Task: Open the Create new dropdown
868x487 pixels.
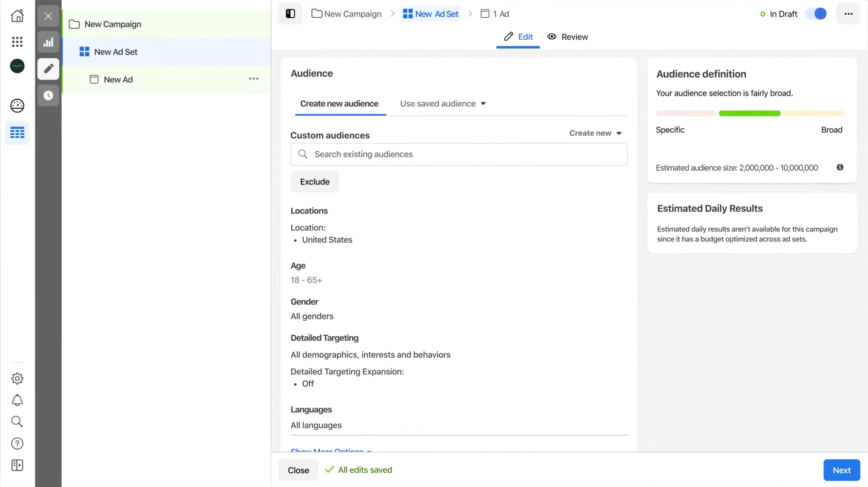Action: pos(595,133)
